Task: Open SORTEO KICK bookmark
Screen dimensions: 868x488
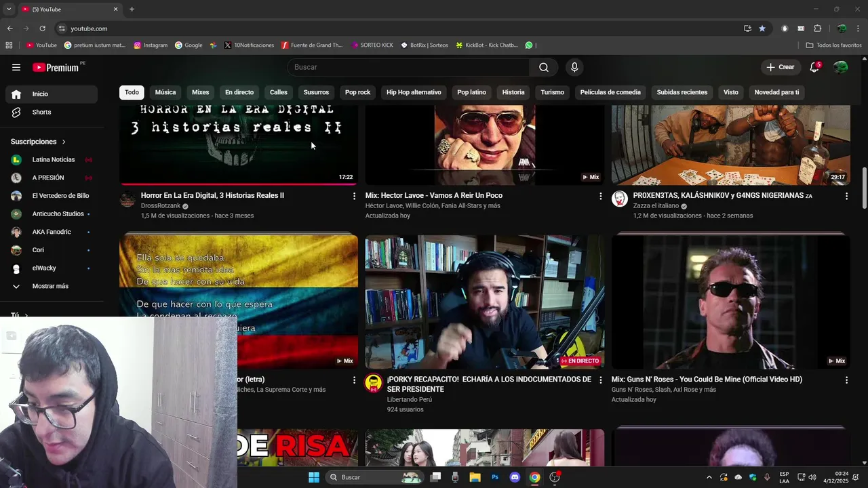Action: 372,45
